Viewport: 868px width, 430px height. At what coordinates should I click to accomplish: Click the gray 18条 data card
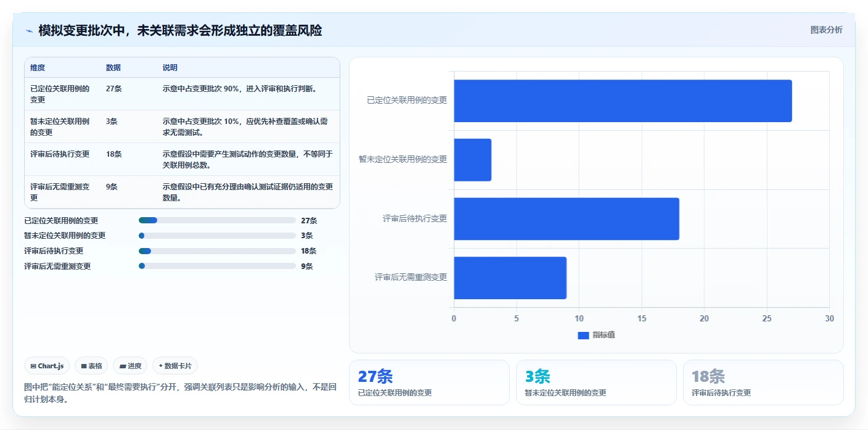coord(763,382)
